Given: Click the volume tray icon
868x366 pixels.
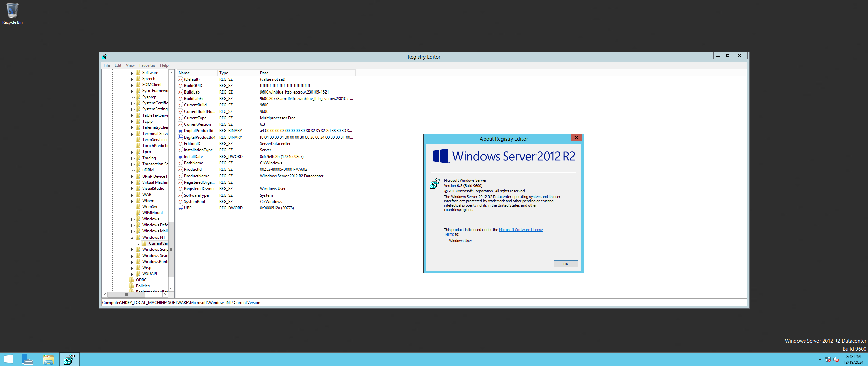Looking at the screenshot, I should [836, 360].
